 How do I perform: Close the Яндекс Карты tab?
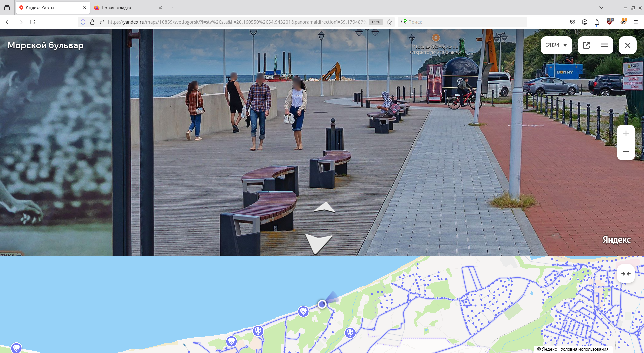tap(85, 8)
